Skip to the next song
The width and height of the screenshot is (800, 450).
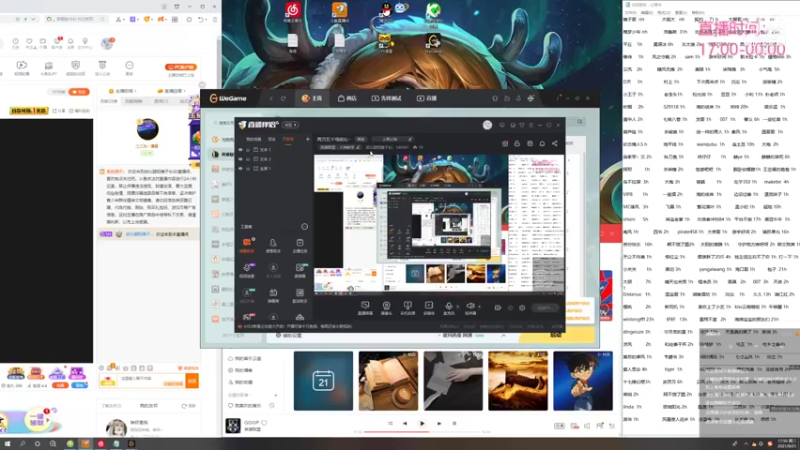pos(439,423)
